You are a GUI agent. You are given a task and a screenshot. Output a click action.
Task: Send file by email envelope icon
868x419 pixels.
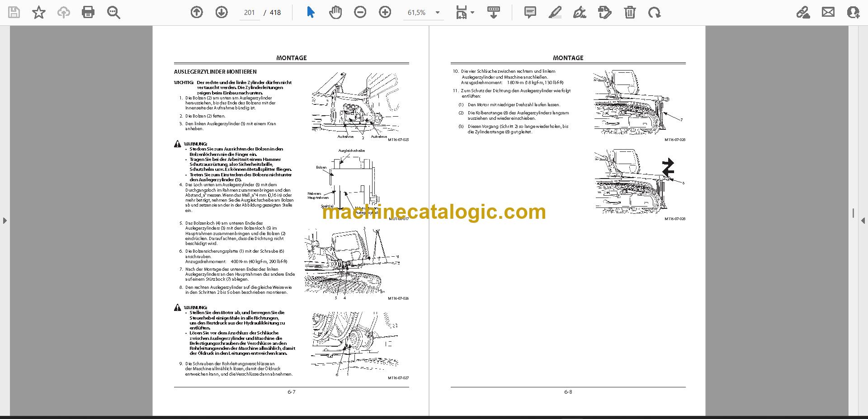pyautogui.click(x=828, y=12)
